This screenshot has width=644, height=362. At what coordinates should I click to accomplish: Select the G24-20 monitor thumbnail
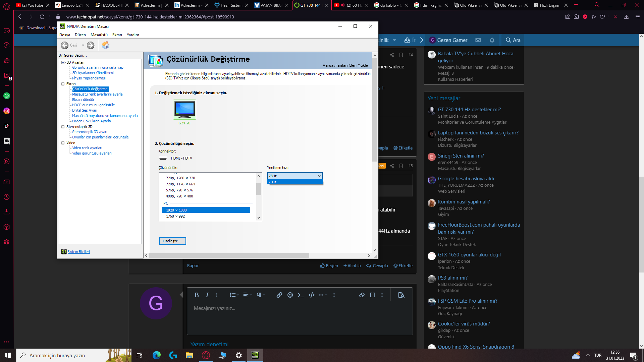coord(184,110)
